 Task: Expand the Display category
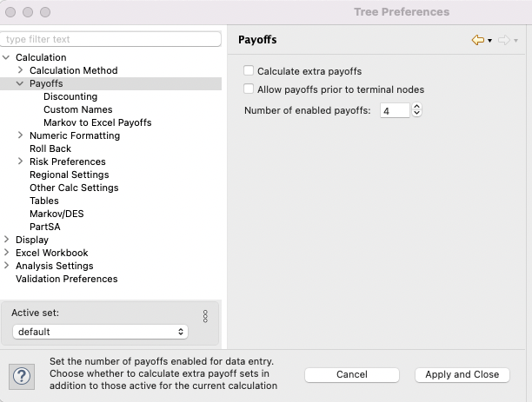click(x=6, y=240)
